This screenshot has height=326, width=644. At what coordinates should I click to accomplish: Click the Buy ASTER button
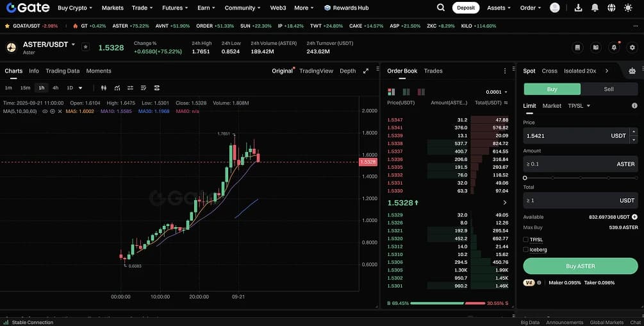[x=581, y=266]
